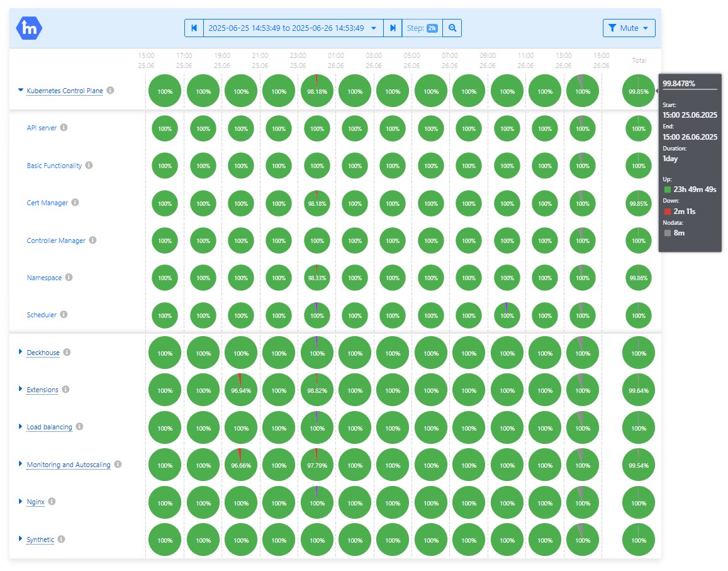Open info icon beside Synthetic
The height and width of the screenshot is (571, 728).
[61, 539]
